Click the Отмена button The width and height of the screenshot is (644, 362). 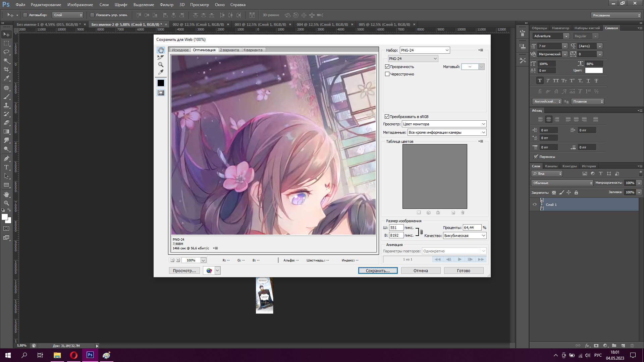tap(421, 271)
